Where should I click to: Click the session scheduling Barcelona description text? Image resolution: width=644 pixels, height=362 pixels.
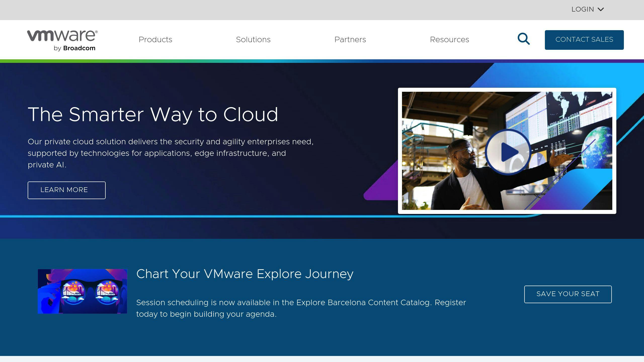coord(301,308)
